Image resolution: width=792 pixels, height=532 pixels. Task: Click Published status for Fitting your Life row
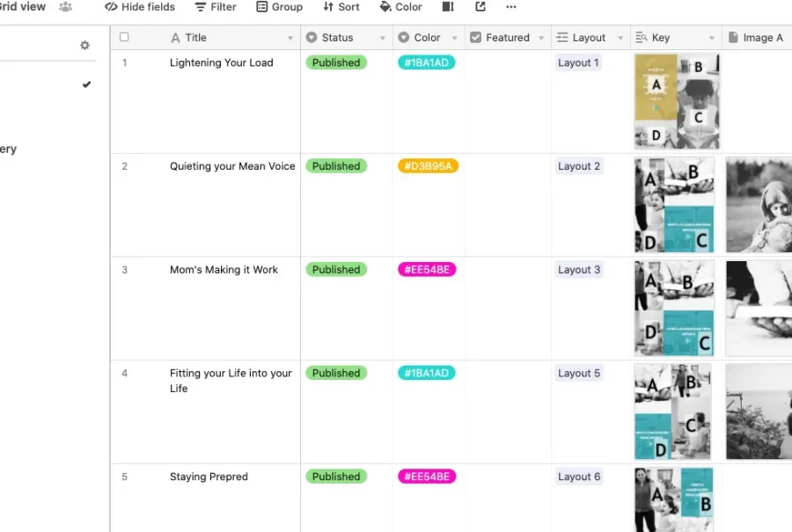[336, 373]
